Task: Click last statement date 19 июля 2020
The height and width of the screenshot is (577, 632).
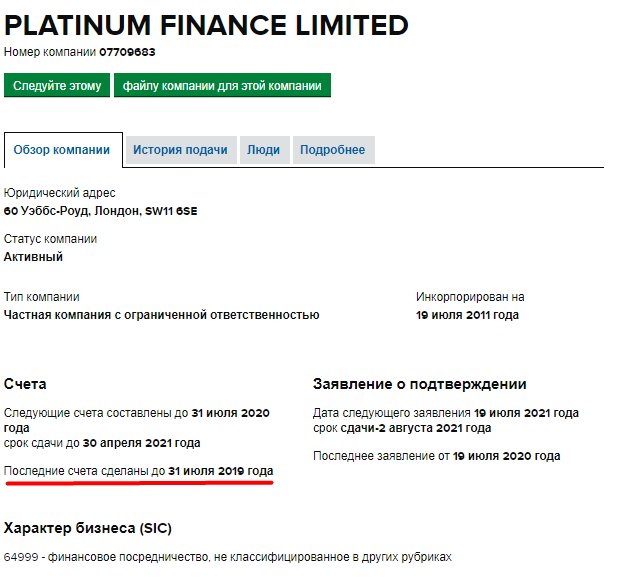Action: (504, 456)
